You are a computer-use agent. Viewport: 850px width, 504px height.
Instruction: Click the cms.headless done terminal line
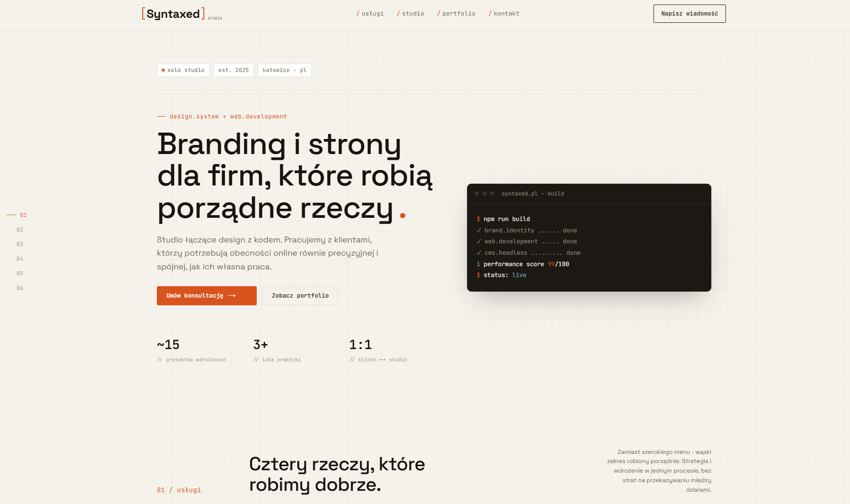tap(529, 253)
